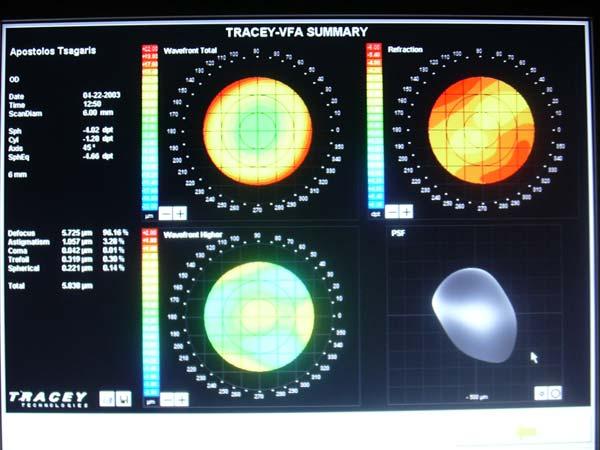The image size is (600, 450).
Task: Click the Wavefront Total map title
Action: [x=190, y=51]
